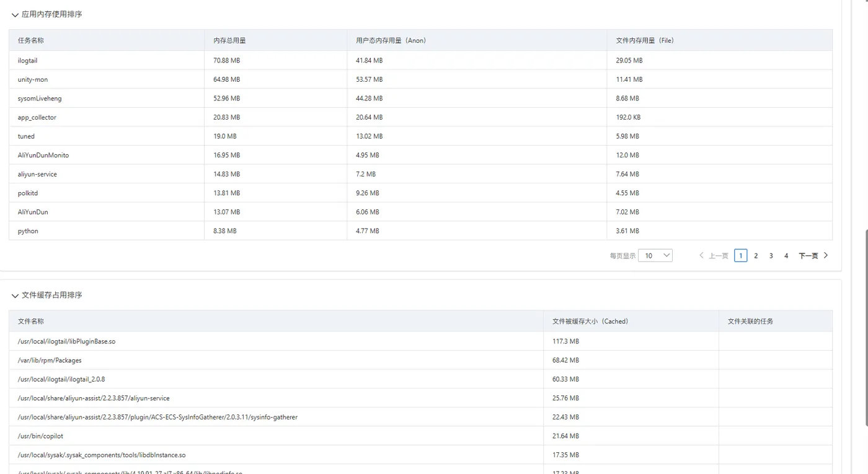
Task: Select the sysomLiveheng task name
Action: pyautogui.click(x=40, y=99)
